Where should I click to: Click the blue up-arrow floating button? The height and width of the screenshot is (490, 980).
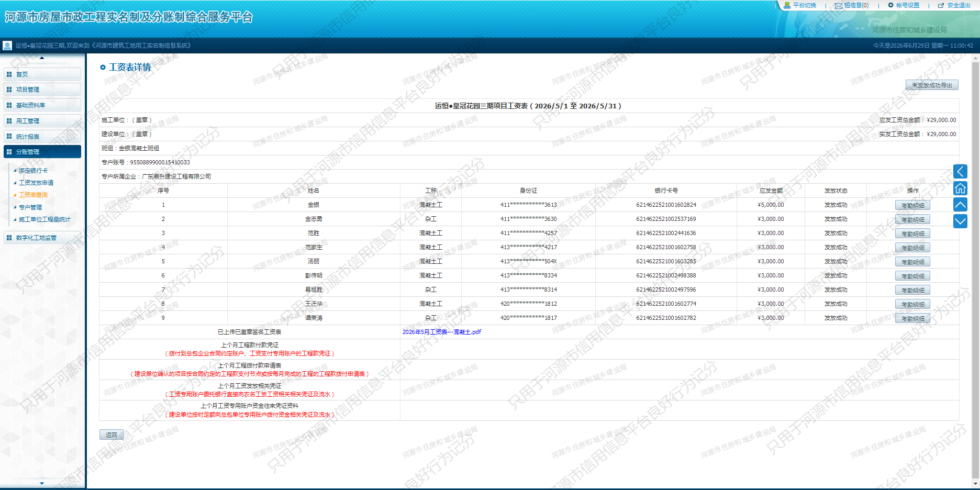coord(960,205)
